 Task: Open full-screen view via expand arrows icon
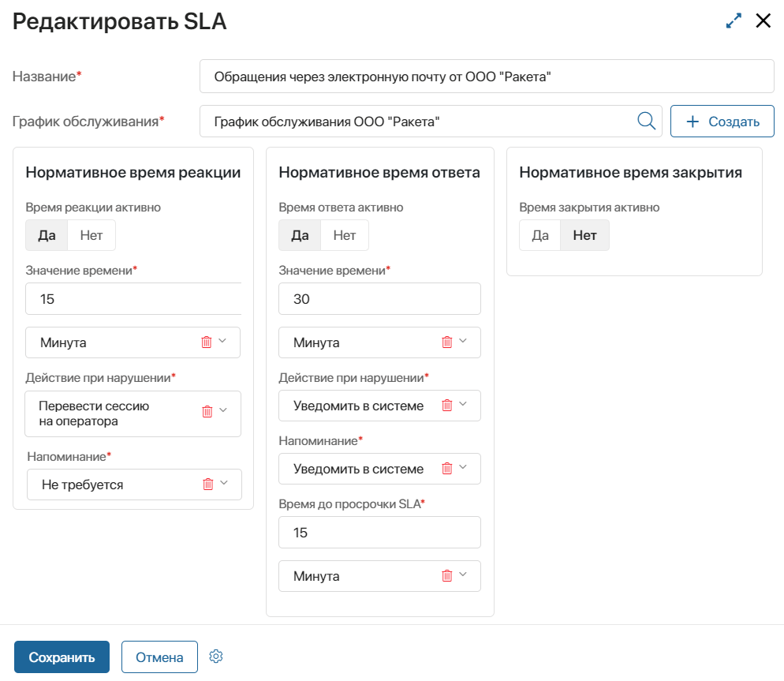(733, 21)
